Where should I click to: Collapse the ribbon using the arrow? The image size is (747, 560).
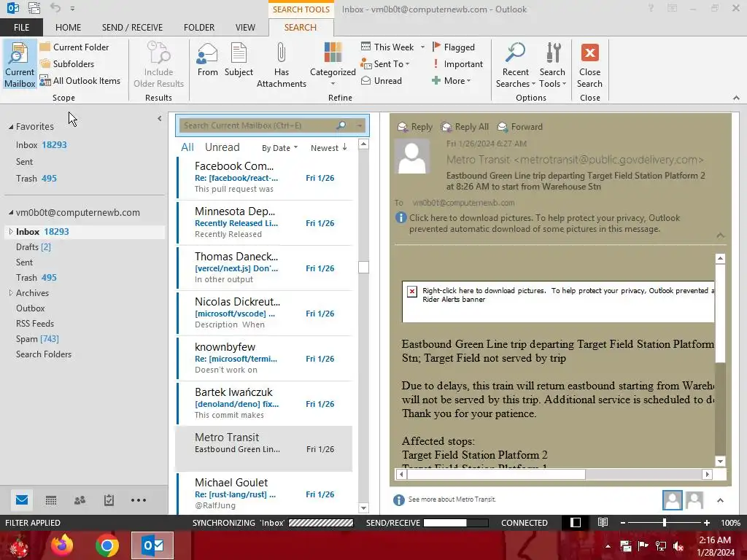click(x=736, y=98)
